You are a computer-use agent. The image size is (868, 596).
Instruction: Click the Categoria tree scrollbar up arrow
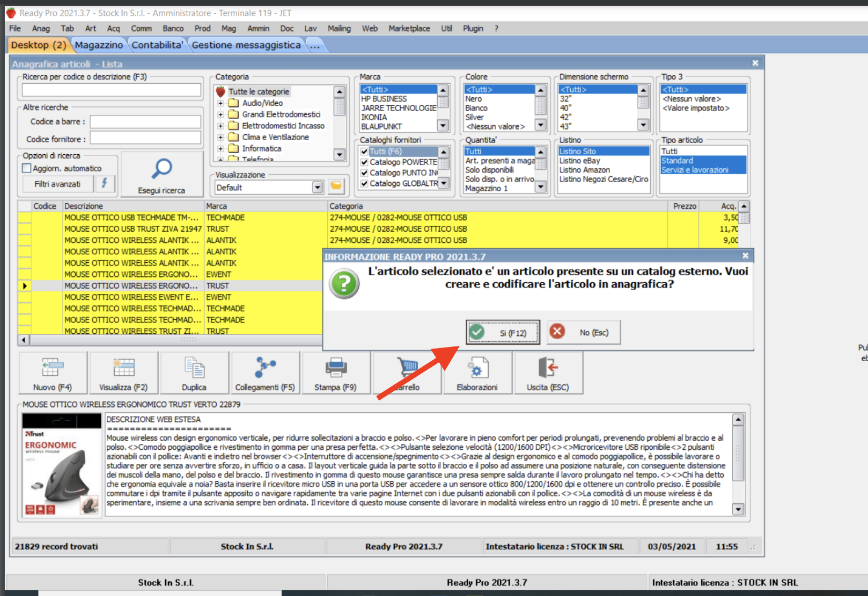[339, 92]
